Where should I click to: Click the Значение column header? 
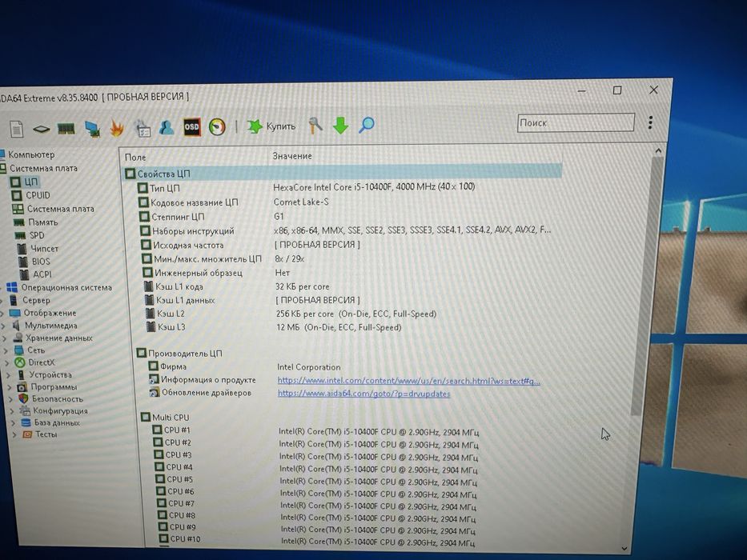[x=292, y=156]
